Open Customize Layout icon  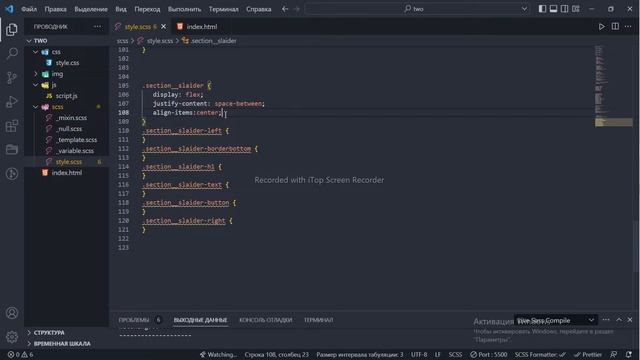coord(576,9)
